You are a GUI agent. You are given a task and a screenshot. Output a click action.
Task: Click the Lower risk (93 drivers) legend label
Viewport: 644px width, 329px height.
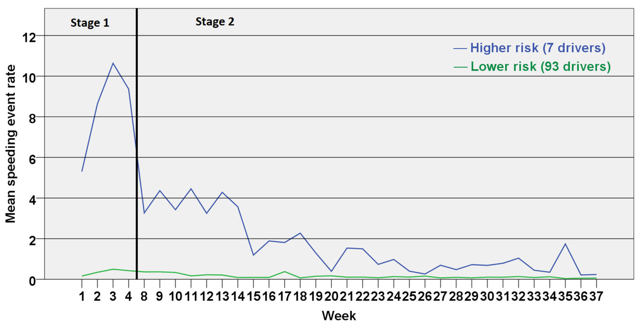pos(540,67)
